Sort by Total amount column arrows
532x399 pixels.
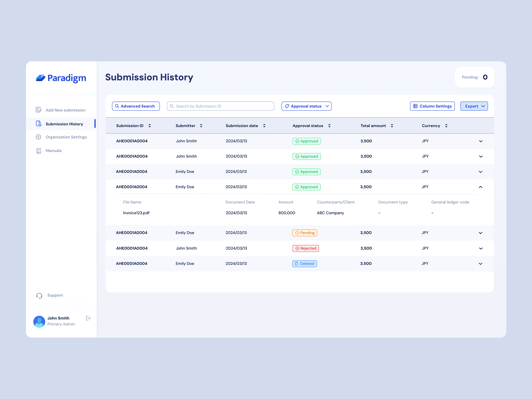392,126
